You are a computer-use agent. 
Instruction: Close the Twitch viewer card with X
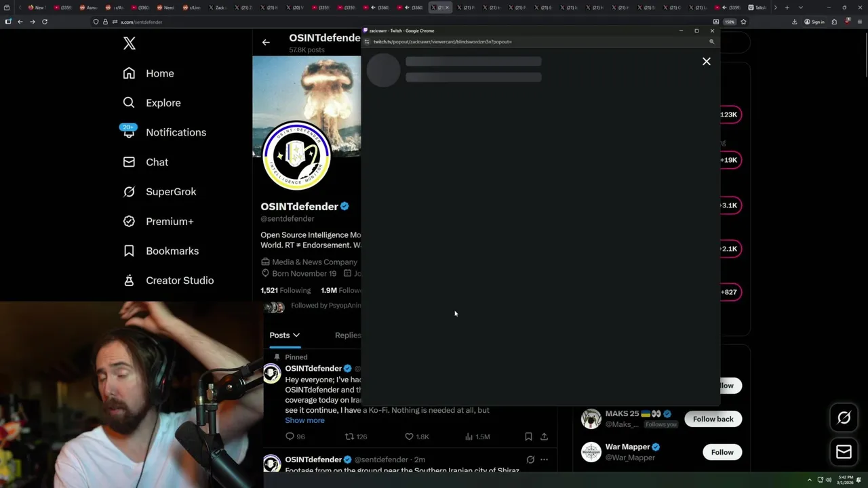[x=706, y=61]
